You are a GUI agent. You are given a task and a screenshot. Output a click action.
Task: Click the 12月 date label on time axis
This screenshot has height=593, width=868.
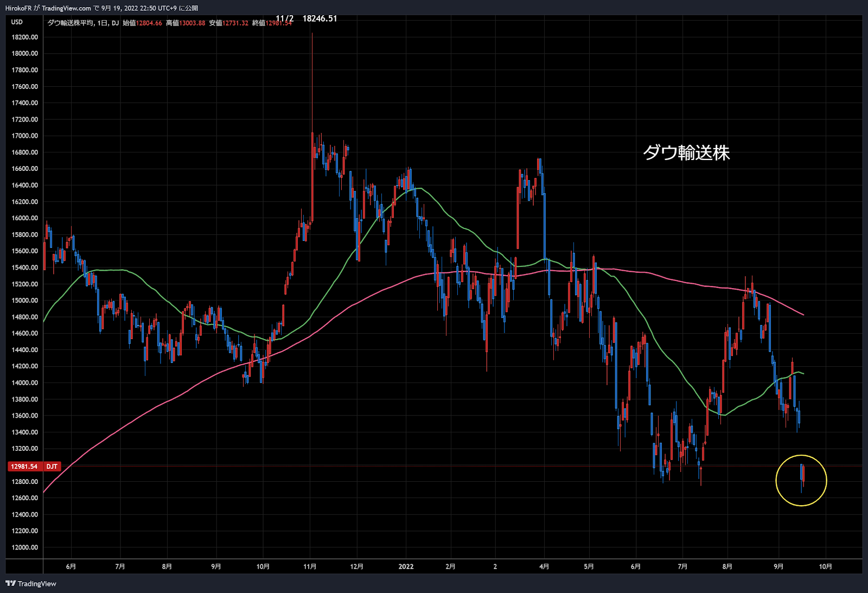(356, 566)
